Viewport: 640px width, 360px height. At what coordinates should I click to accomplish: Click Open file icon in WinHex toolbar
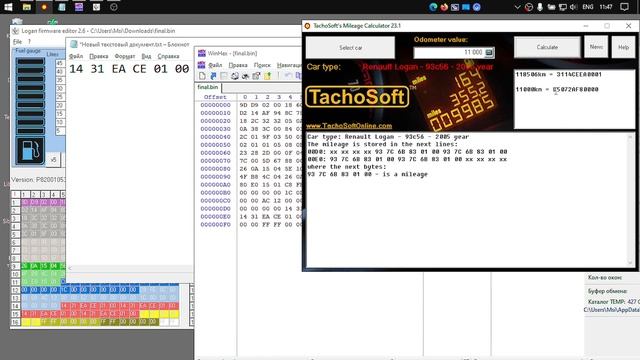(213, 76)
